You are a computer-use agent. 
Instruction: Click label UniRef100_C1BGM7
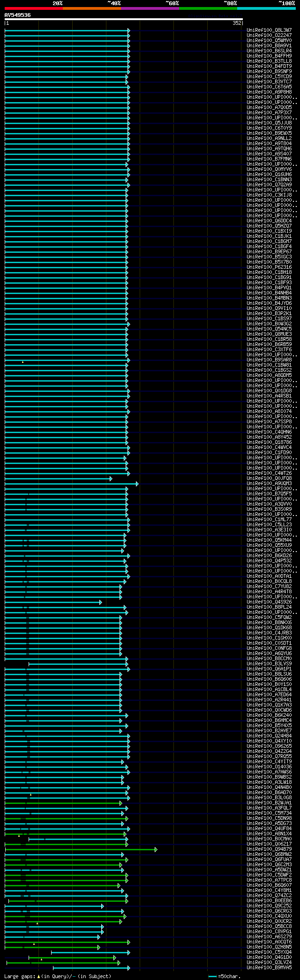pos(269,241)
